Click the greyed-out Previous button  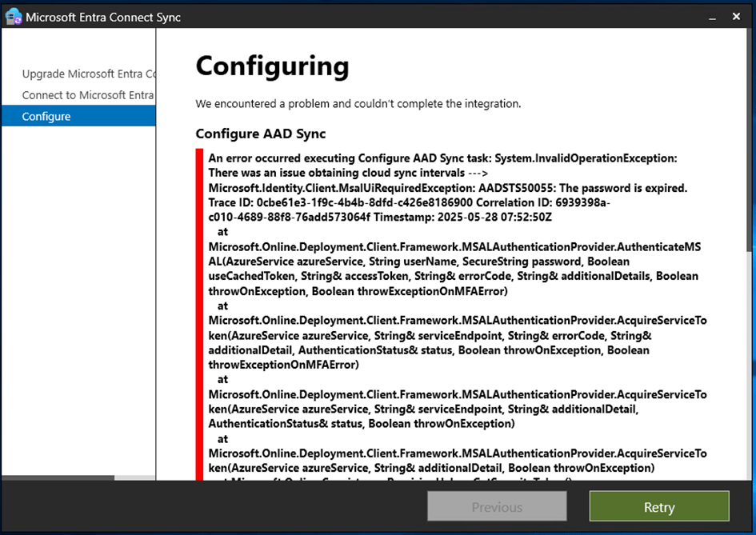tap(497, 507)
